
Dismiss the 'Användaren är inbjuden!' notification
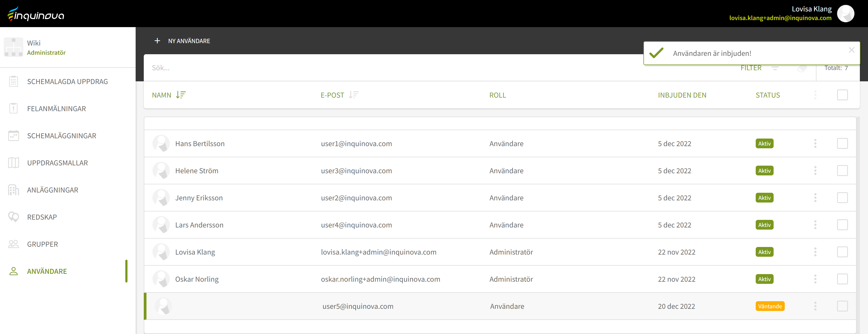tap(851, 50)
